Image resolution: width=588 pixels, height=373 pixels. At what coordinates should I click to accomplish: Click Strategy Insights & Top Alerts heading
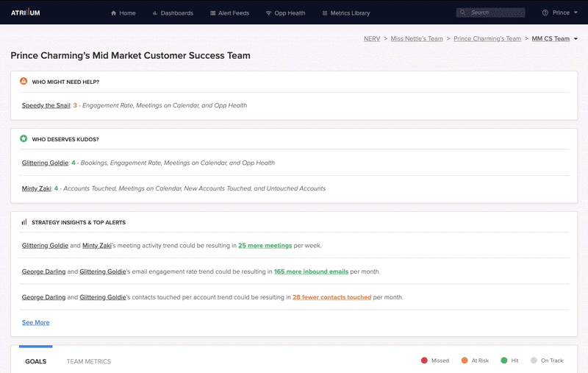click(x=79, y=222)
